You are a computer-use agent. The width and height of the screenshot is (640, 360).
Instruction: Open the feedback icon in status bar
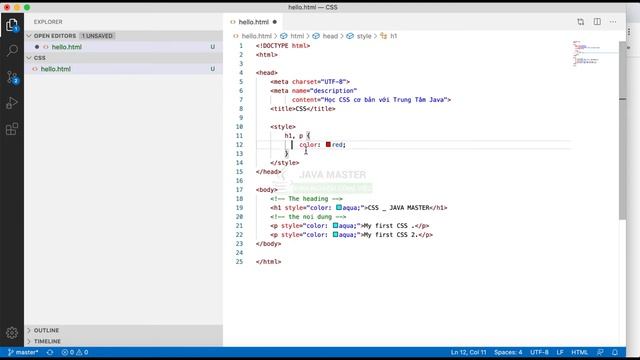pyautogui.click(x=600, y=352)
